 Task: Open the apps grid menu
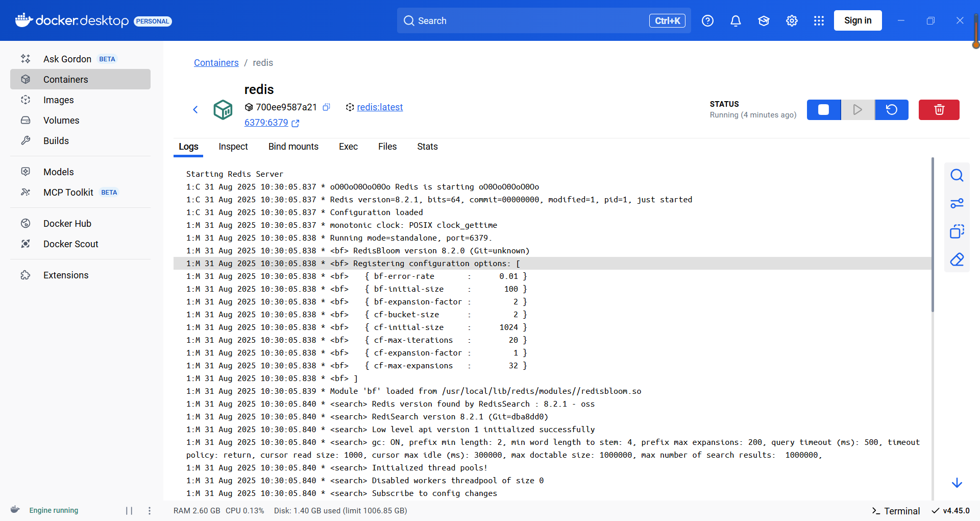pos(819,20)
